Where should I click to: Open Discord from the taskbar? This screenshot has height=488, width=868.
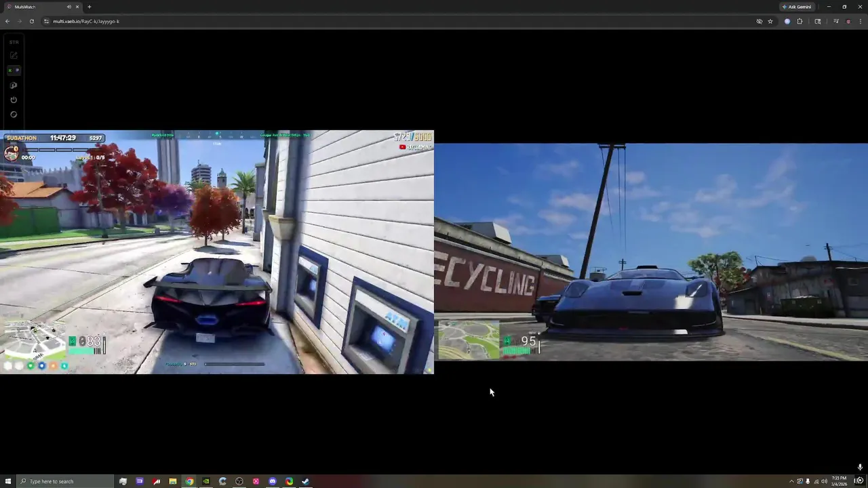pyautogui.click(x=273, y=481)
